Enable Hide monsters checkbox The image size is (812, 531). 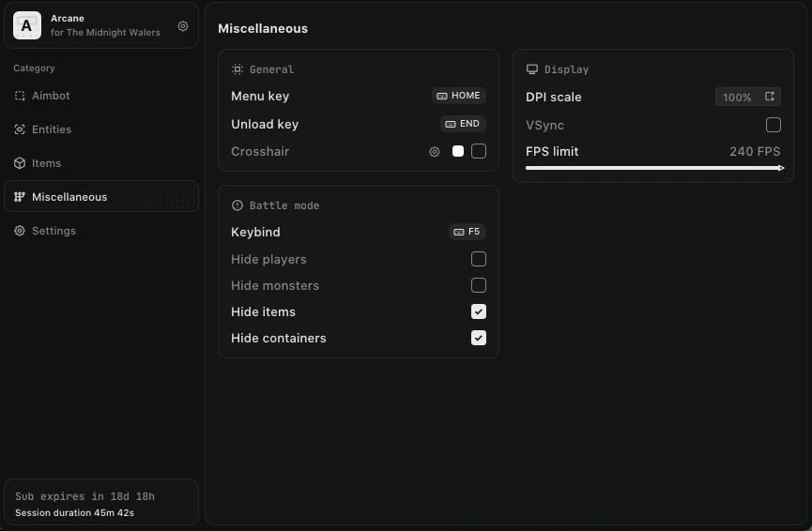click(479, 285)
